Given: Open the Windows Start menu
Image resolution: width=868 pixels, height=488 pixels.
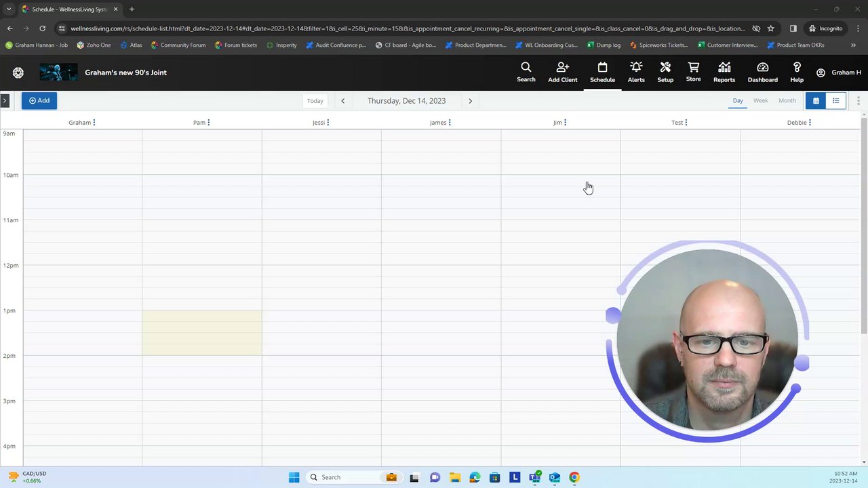Looking at the screenshot, I should click(294, 477).
